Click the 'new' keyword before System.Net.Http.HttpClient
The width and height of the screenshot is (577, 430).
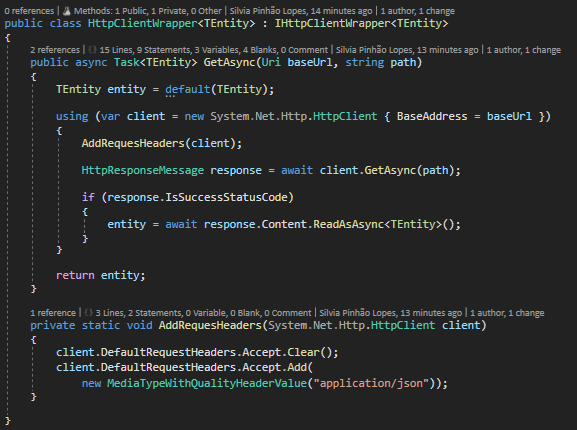coord(194,117)
